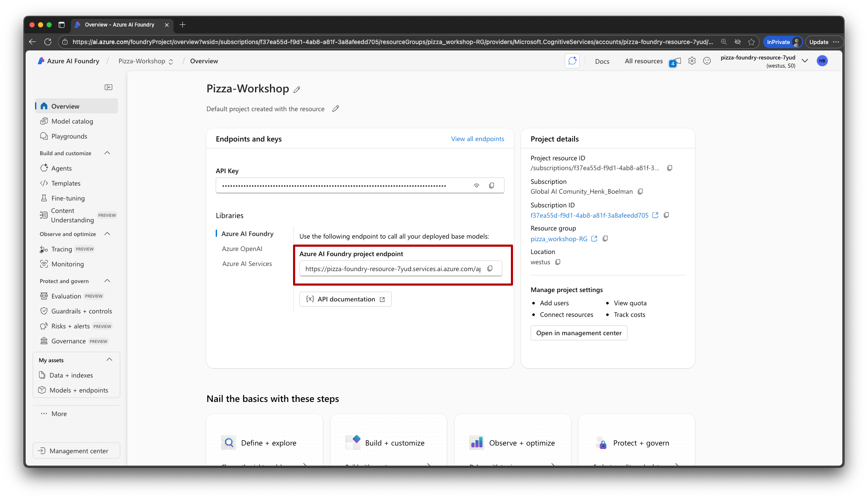The height and width of the screenshot is (499, 868).
Task: Copy the API Key value
Action: 491,186
